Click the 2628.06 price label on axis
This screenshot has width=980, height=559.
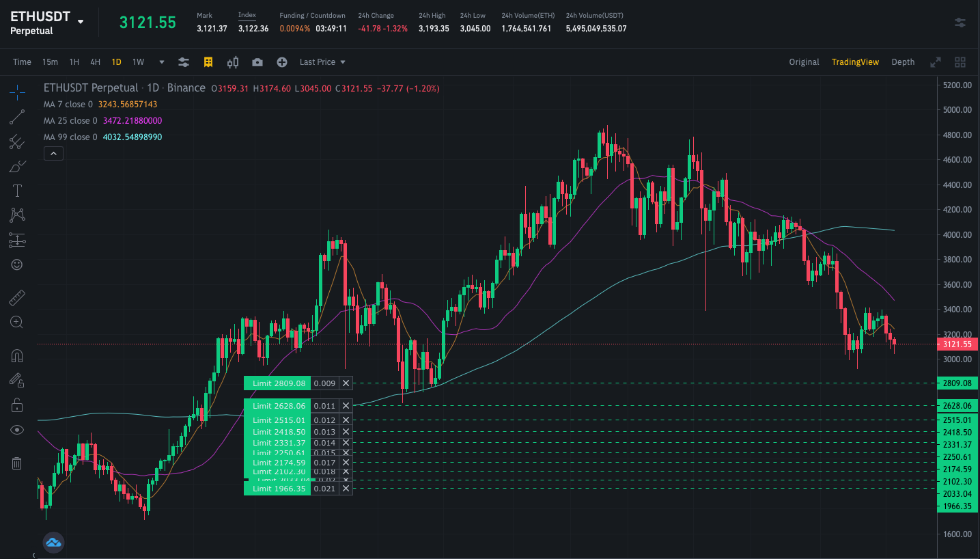(x=957, y=406)
